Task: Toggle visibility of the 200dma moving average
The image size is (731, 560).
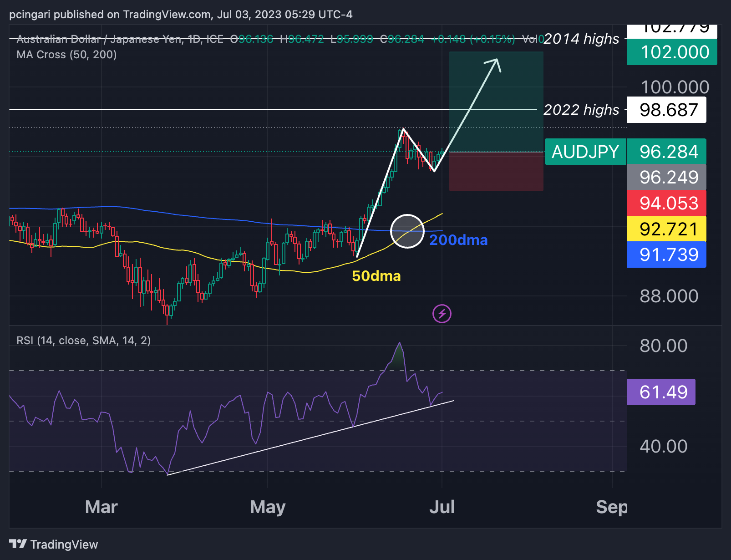Action: tap(458, 240)
